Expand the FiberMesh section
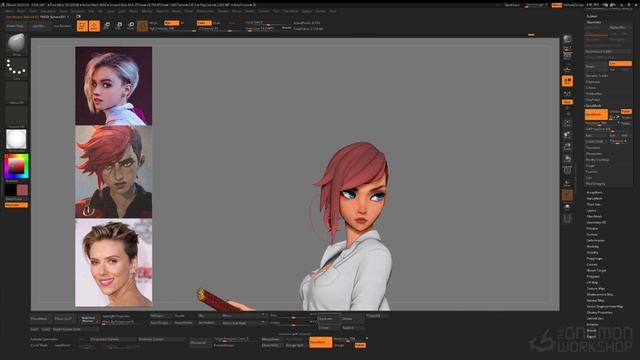640x360 pixels. [594, 216]
